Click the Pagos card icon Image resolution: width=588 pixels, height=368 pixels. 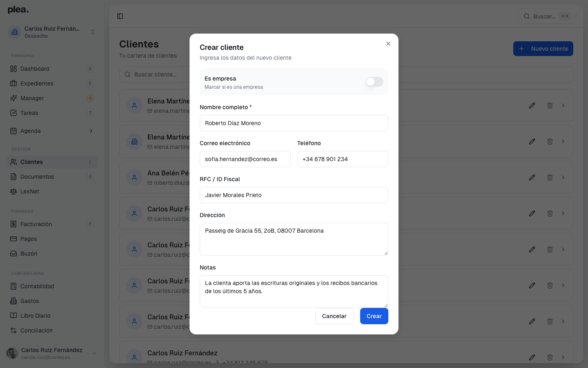[x=13, y=239]
